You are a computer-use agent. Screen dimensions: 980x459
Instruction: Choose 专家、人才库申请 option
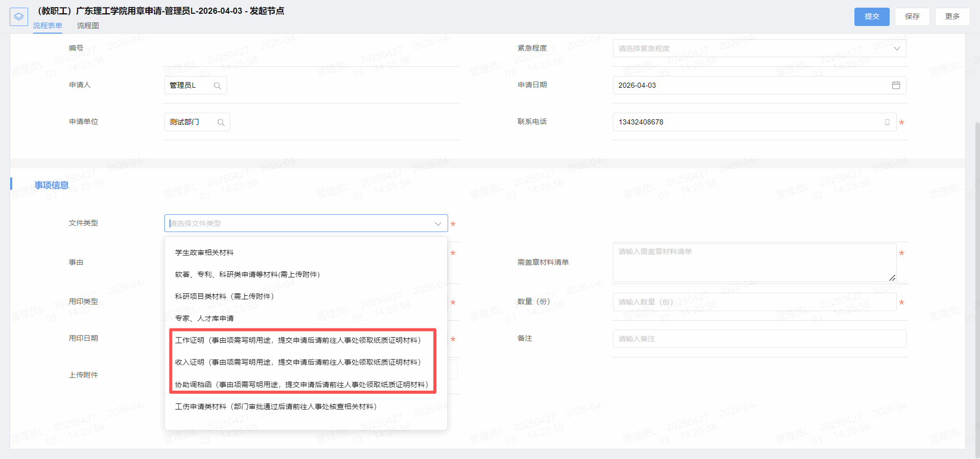pos(306,318)
